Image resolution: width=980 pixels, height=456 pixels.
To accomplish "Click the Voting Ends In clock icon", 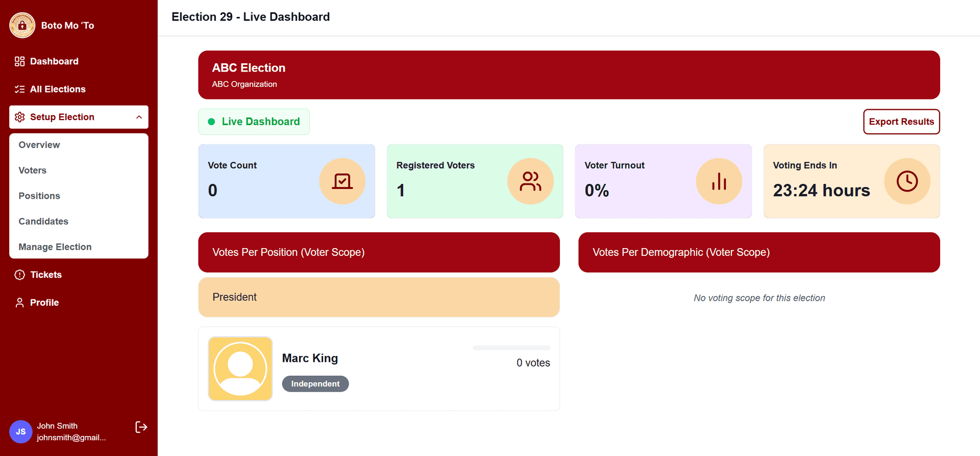I will [x=907, y=181].
